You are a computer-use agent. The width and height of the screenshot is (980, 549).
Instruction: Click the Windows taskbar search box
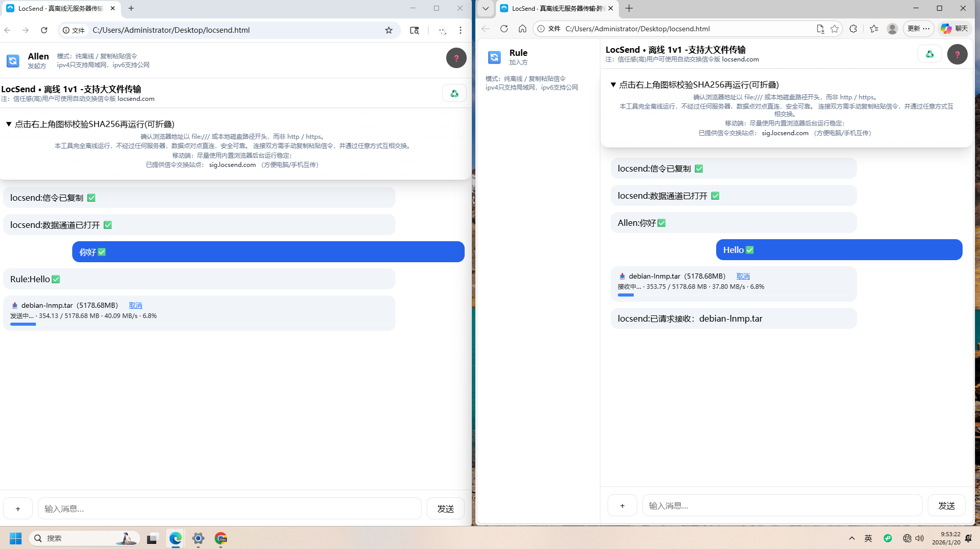tap(85, 538)
